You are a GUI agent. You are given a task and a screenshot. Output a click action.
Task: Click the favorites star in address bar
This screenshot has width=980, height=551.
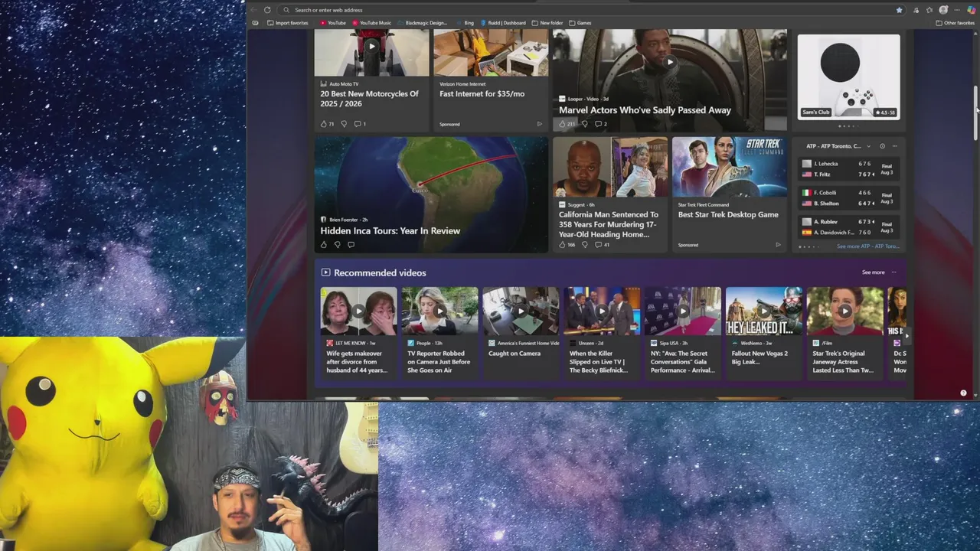[899, 10]
